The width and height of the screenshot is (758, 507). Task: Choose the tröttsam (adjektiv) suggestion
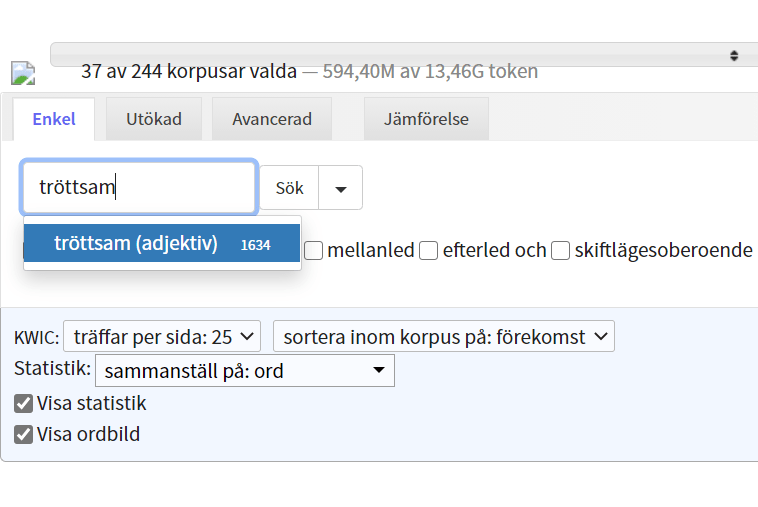[136, 243]
